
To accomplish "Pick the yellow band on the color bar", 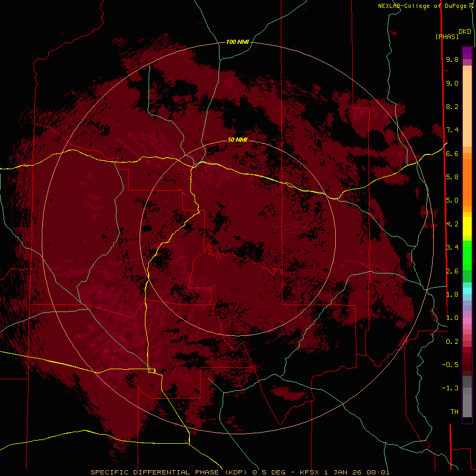I will click(467, 226).
